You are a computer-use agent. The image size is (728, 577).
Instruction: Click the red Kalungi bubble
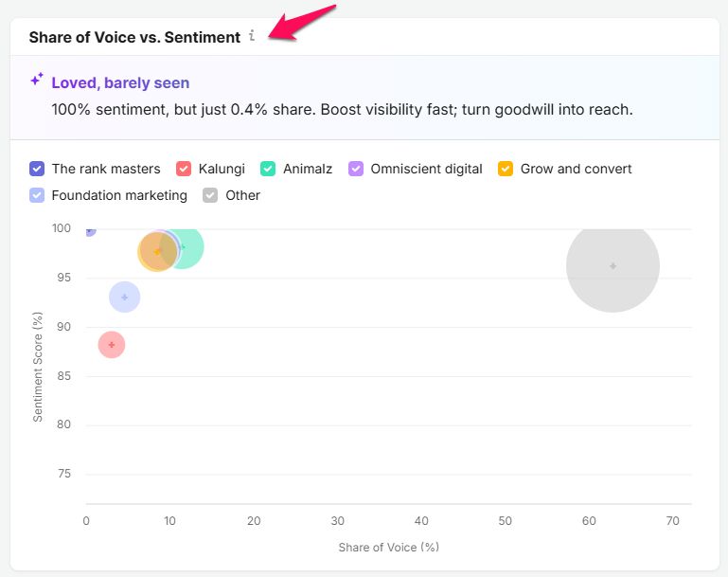112,345
